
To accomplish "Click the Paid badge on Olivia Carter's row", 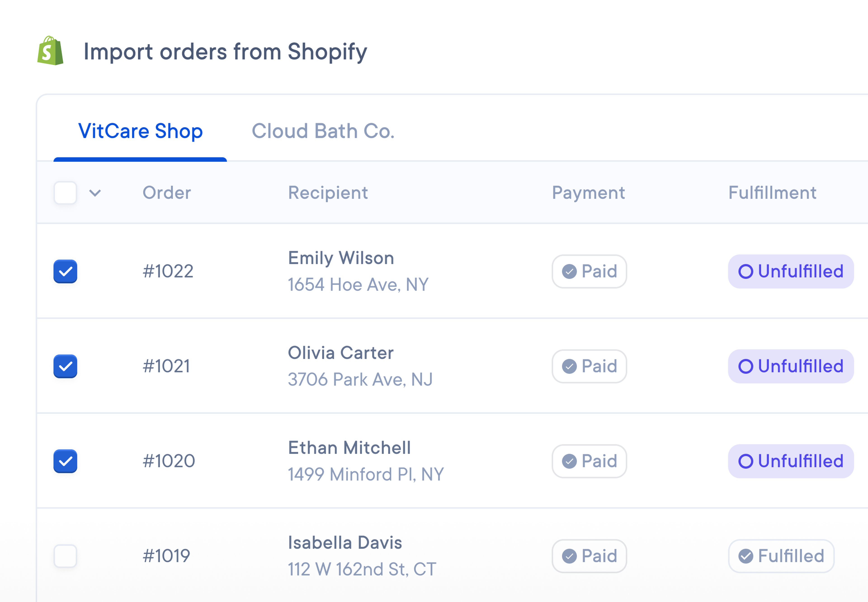I will click(x=589, y=366).
